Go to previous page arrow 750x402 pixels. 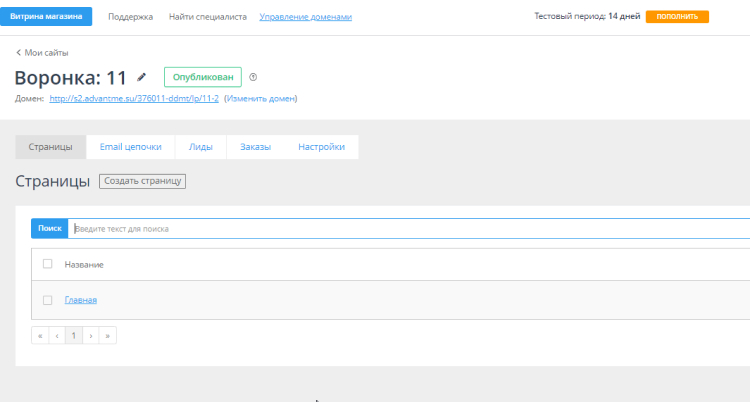57,336
